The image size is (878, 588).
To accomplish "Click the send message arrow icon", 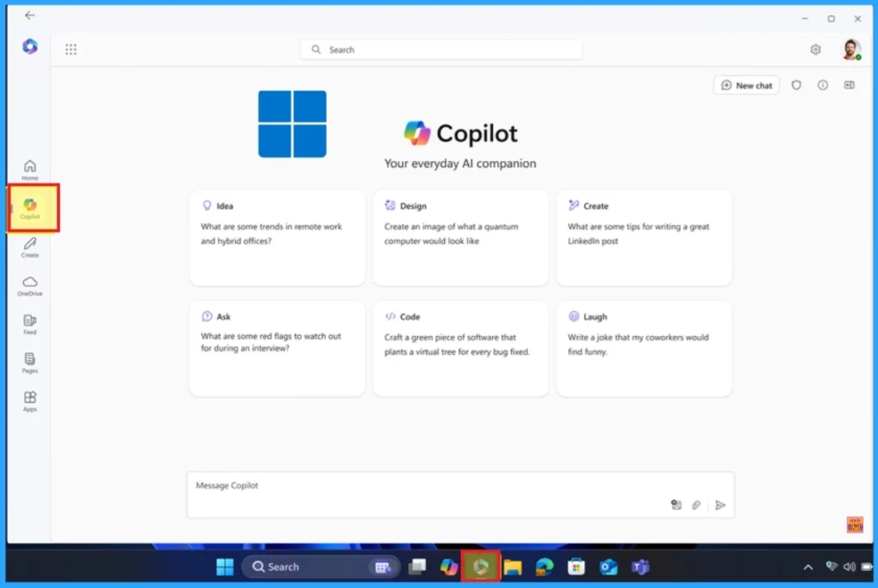I will click(720, 505).
